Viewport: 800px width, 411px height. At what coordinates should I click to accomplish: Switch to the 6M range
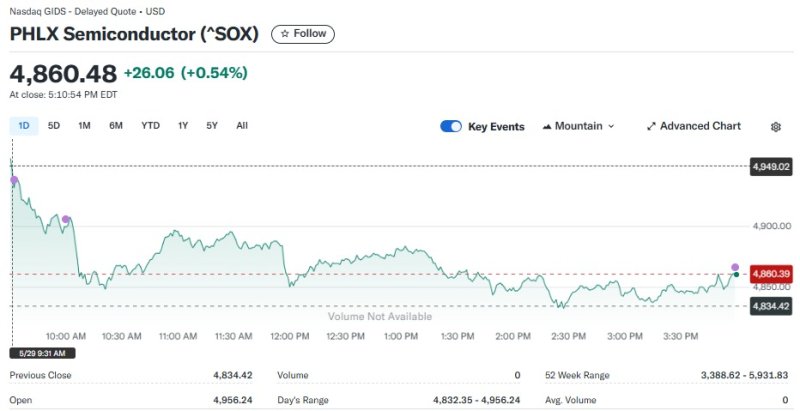click(x=116, y=126)
